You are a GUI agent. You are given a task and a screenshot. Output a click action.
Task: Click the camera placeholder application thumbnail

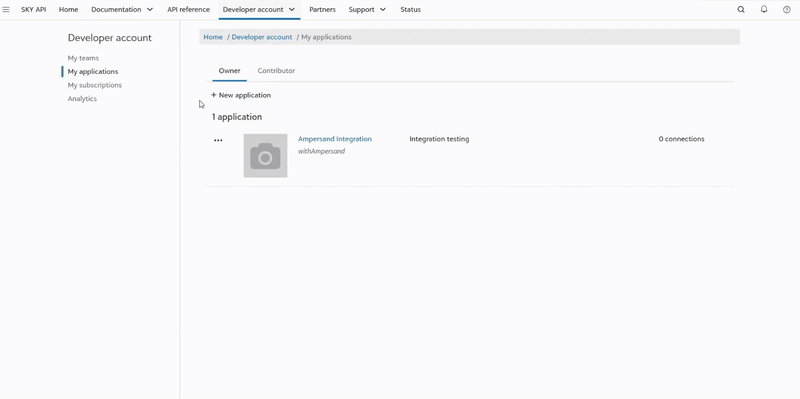[265, 156]
